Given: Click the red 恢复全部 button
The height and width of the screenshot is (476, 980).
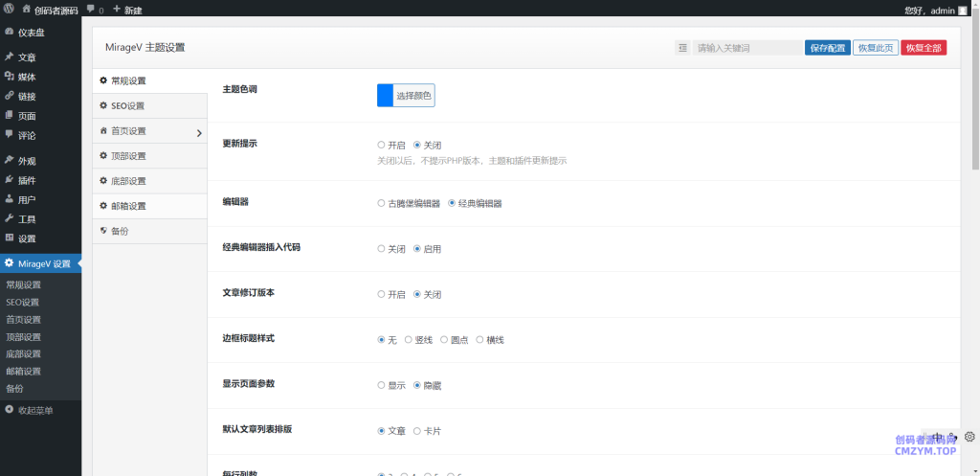Looking at the screenshot, I should [x=923, y=47].
